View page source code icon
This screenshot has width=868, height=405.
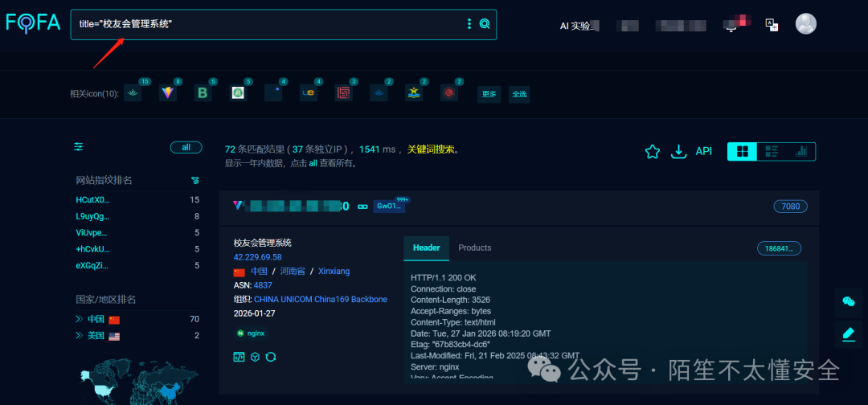click(x=239, y=357)
